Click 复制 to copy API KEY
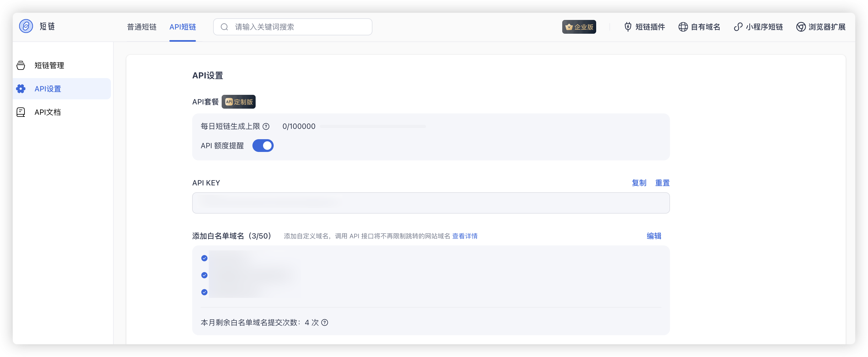The width and height of the screenshot is (868, 357). click(x=639, y=183)
